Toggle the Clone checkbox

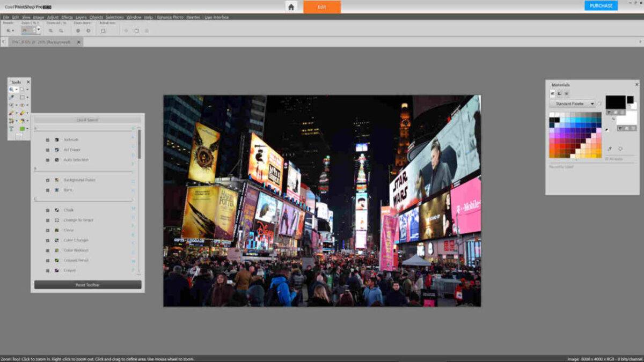click(47, 230)
